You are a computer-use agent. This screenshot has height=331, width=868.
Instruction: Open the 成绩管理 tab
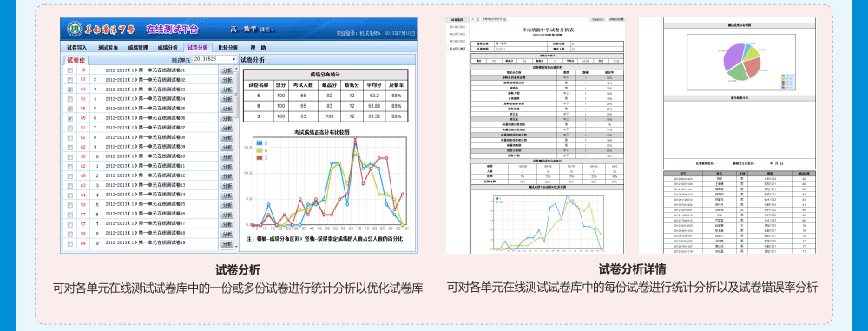pyautogui.click(x=138, y=48)
